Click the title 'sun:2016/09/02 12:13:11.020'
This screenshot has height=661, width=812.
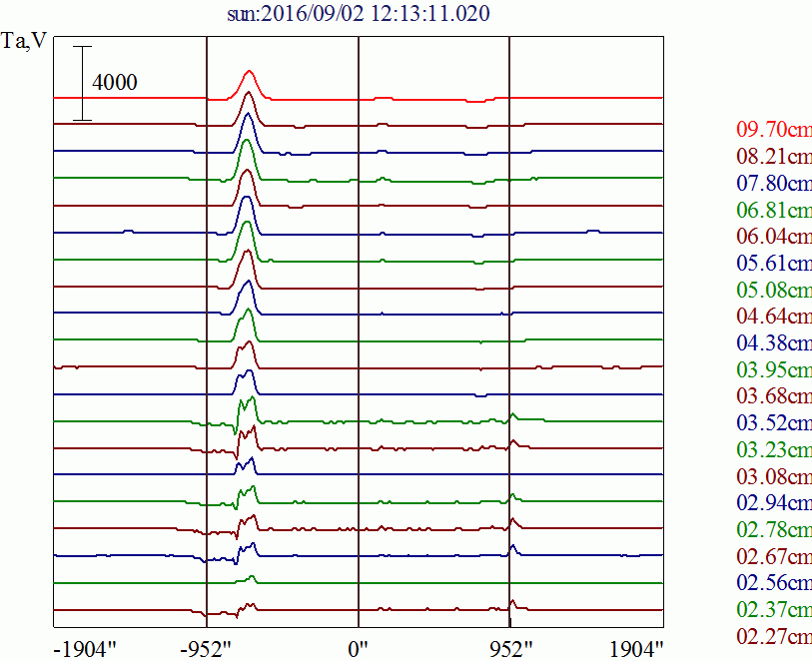[359, 13]
